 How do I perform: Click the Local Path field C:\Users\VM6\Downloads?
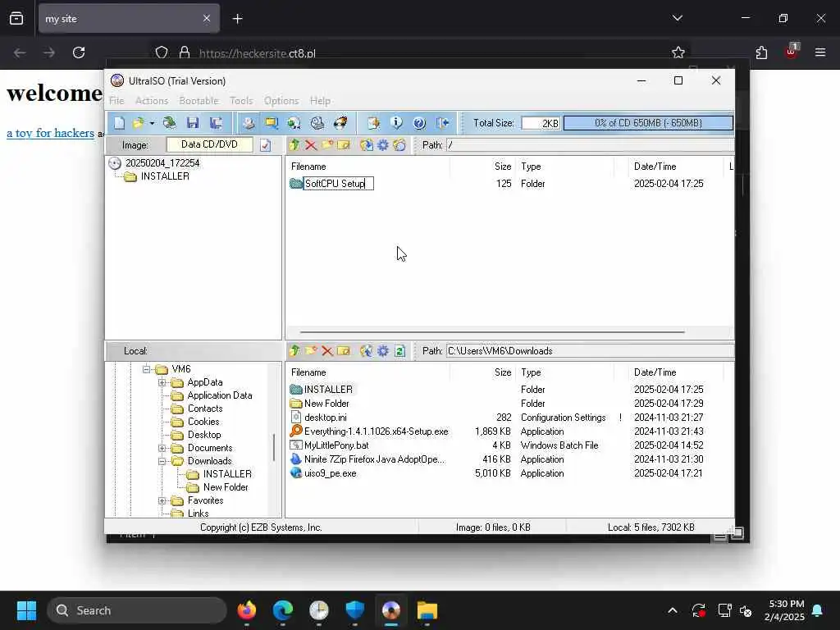(590, 351)
